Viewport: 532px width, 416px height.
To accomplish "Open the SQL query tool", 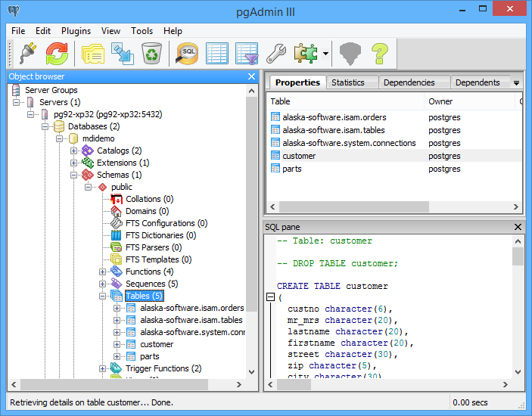I will 187,53.
